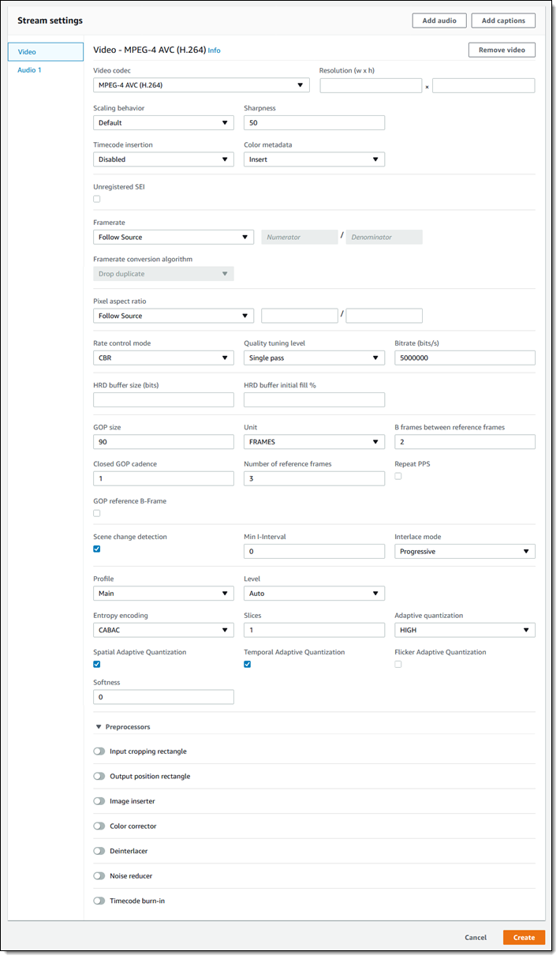Click the Bitrate input field
Viewport: 560px width, 959px height.
pos(465,358)
